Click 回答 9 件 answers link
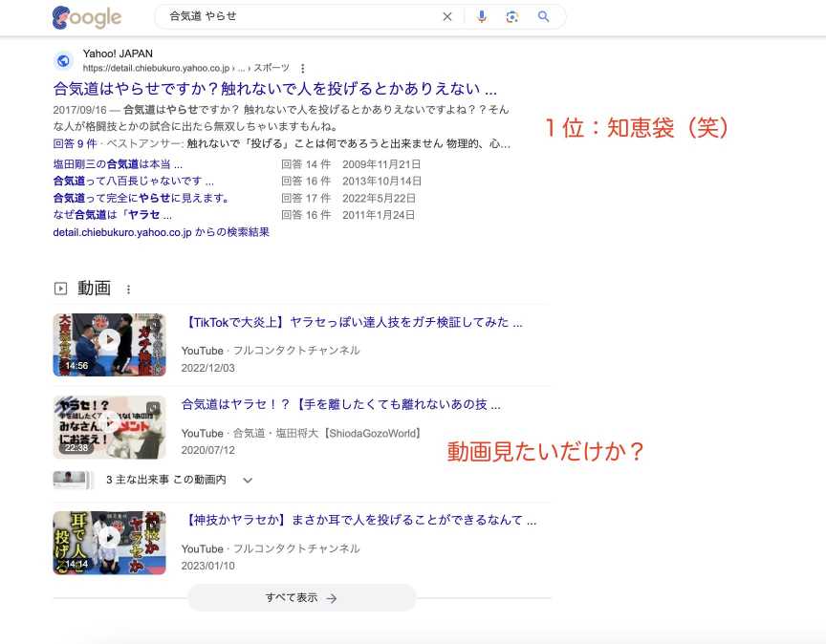826x644 pixels. 75,143
